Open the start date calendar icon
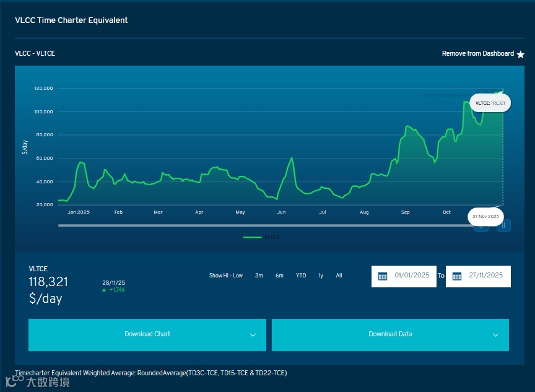The width and height of the screenshot is (535, 392). pyautogui.click(x=383, y=276)
